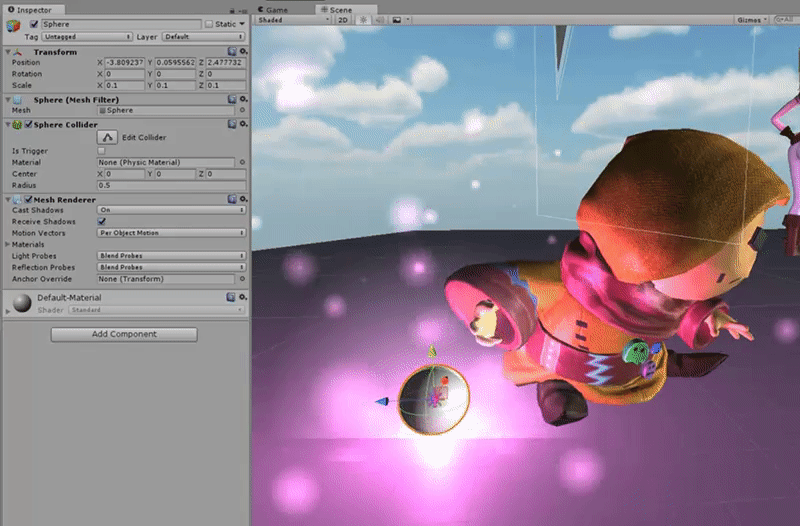The image size is (800, 526).
Task: Open the Sphere (Mesh Filter) help icon
Action: pos(232,99)
